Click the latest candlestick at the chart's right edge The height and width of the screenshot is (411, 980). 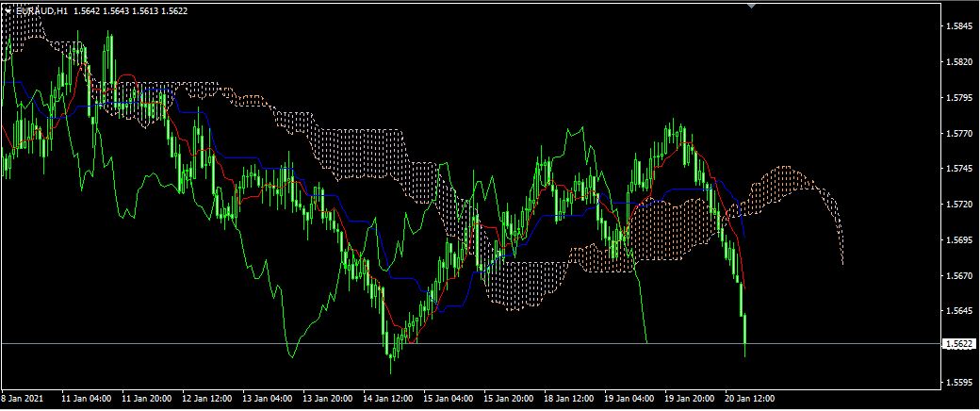744,335
